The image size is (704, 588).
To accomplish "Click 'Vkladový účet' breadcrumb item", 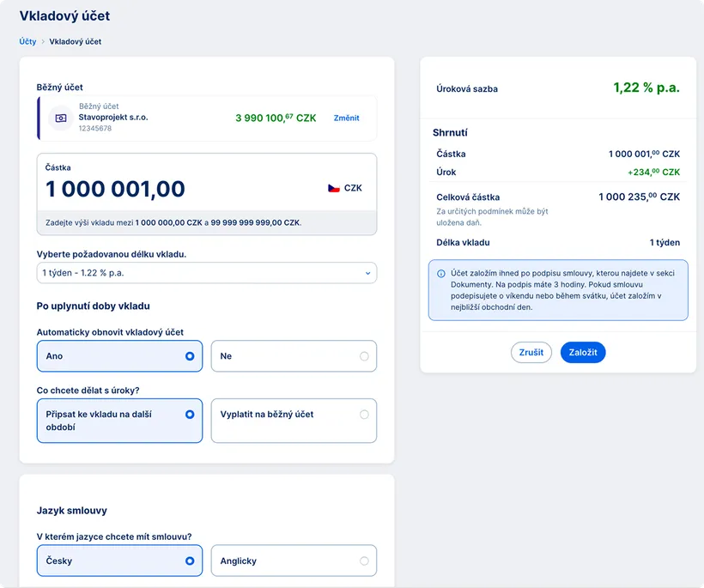I will [76, 41].
